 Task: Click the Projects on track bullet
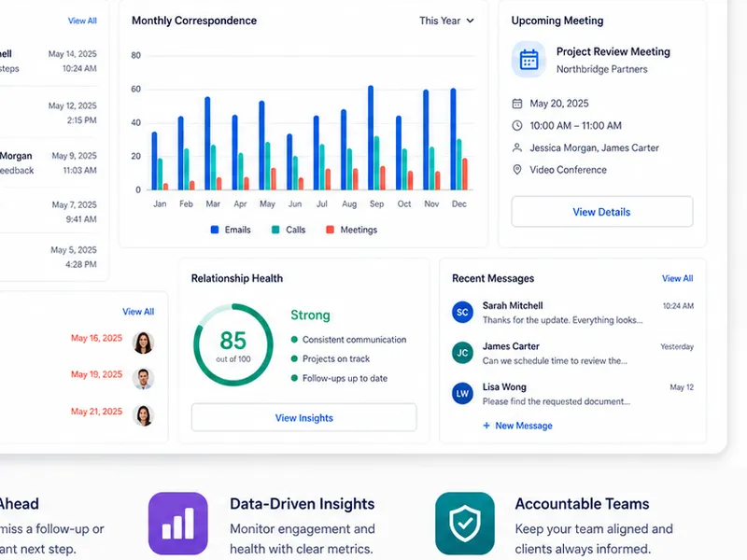pos(331,358)
